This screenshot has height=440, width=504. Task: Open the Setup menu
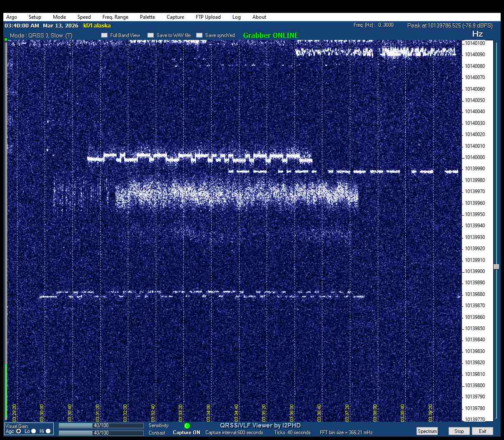35,17
